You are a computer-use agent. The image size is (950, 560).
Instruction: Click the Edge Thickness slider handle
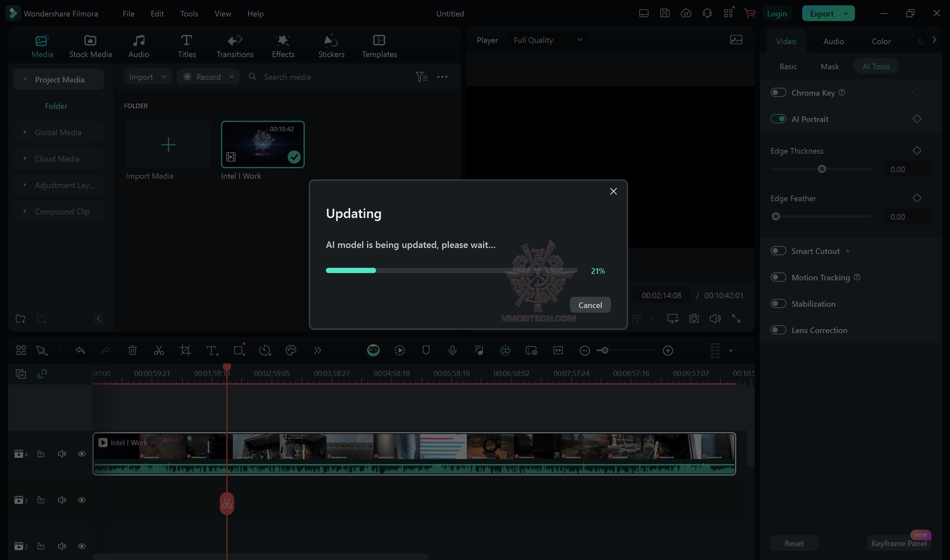822,169
